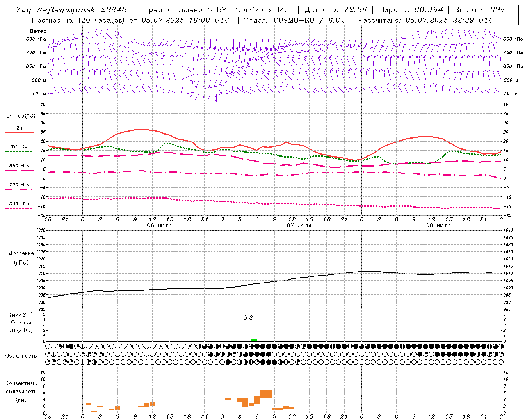Select the 06 июля date label
Screen dimensions: 525x420
(160, 226)
